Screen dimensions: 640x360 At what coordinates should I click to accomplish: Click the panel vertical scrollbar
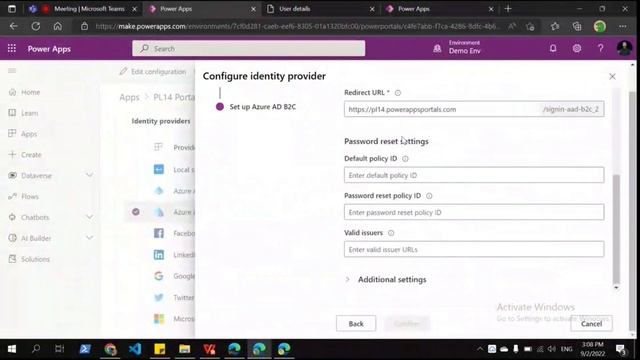(616, 229)
